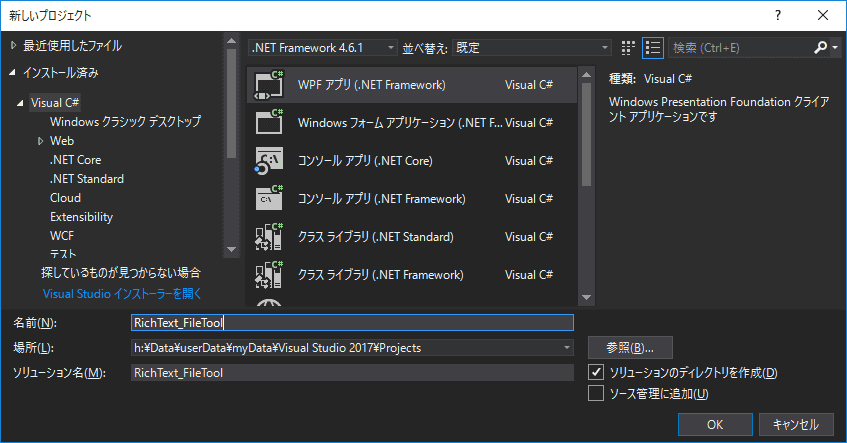Click the search templates box
Viewport: 847px width, 443px height.
click(x=741, y=48)
